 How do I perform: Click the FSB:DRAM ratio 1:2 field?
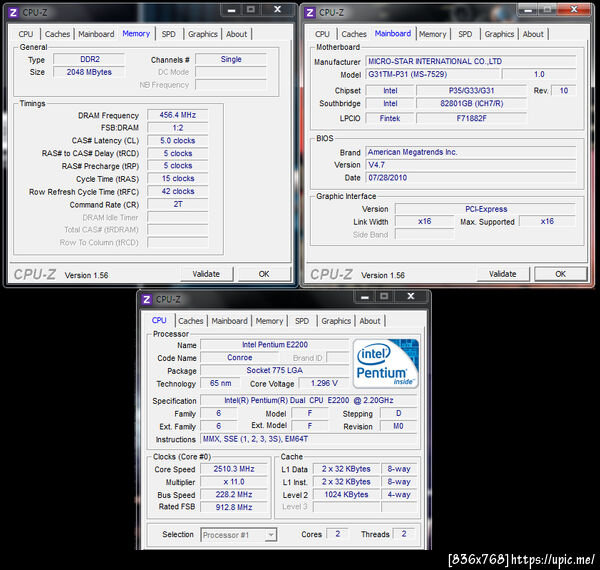coord(178,128)
